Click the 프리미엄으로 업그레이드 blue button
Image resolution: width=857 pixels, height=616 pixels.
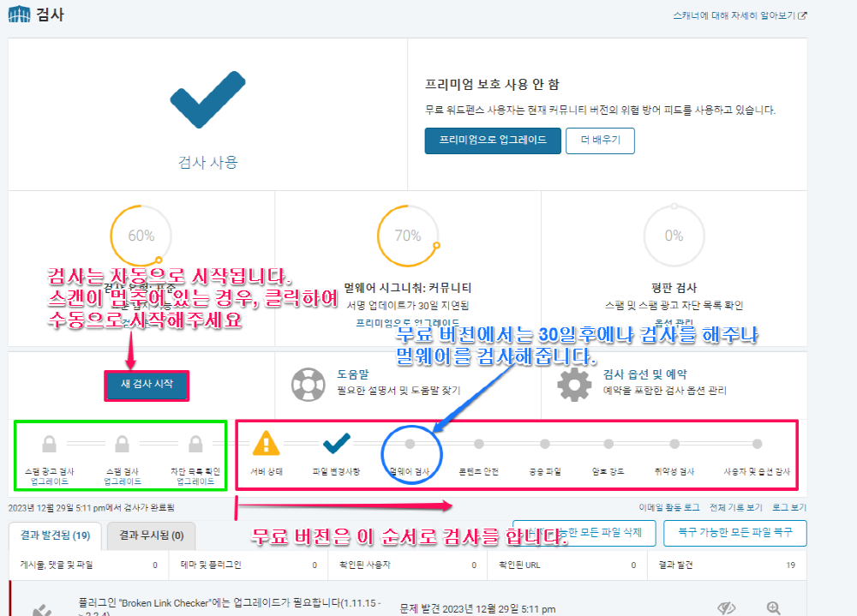tap(493, 141)
